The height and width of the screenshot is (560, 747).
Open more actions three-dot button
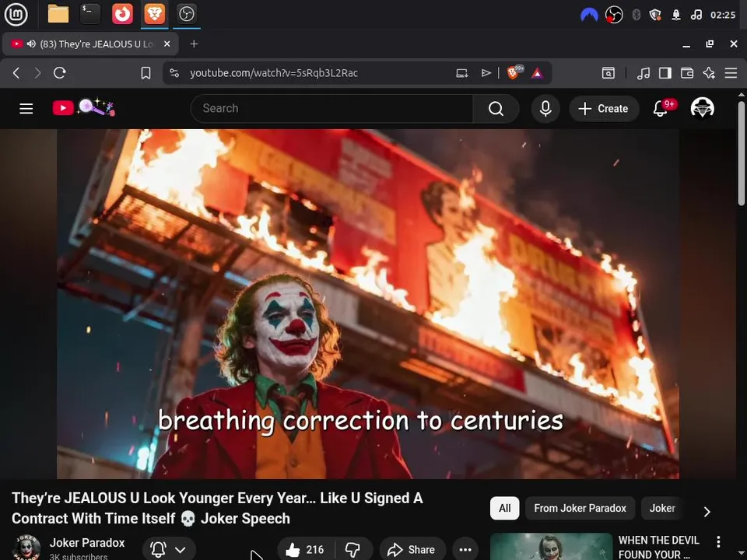465,550
